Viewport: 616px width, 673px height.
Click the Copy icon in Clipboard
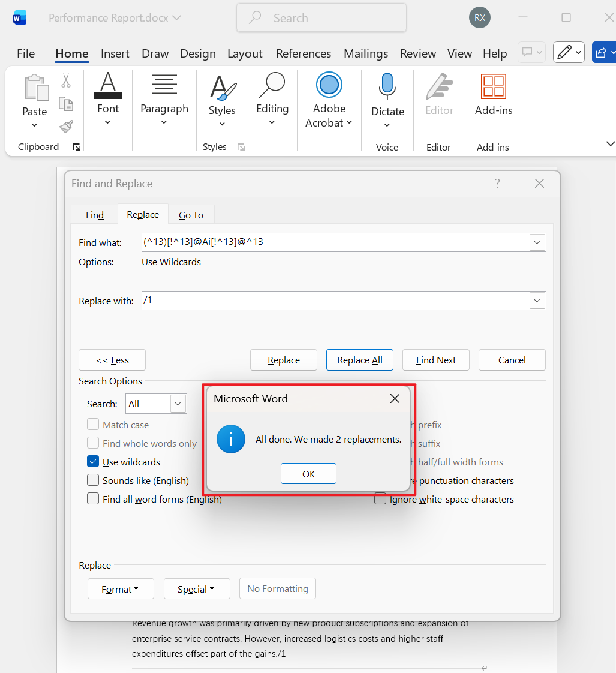pyautogui.click(x=66, y=103)
